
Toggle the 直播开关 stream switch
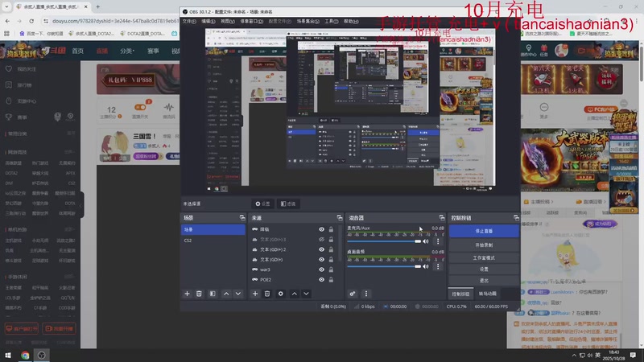coord(140,108)
